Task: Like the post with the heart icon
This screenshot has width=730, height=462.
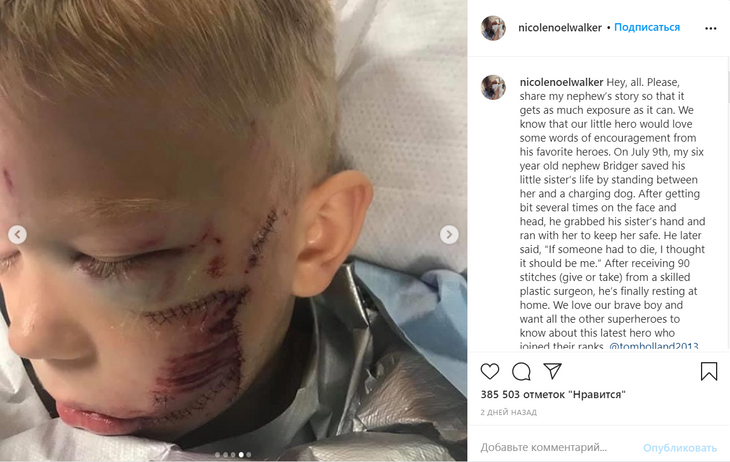Action: point(490,371)
